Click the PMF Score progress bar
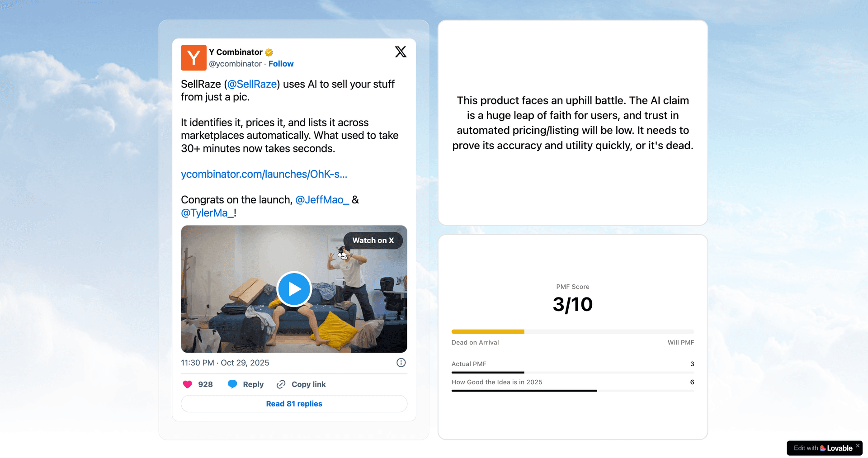This screenshot has height=458, width=868. (572, 331)
